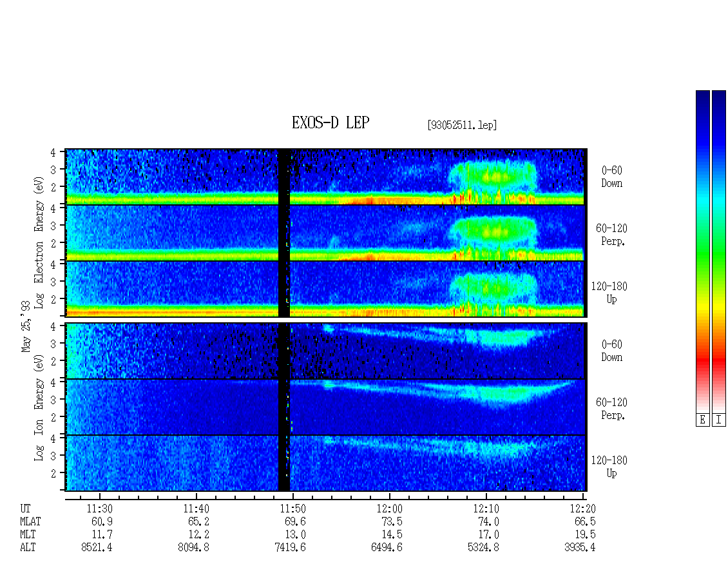Click MLT value 19.5

click(585, 535)
